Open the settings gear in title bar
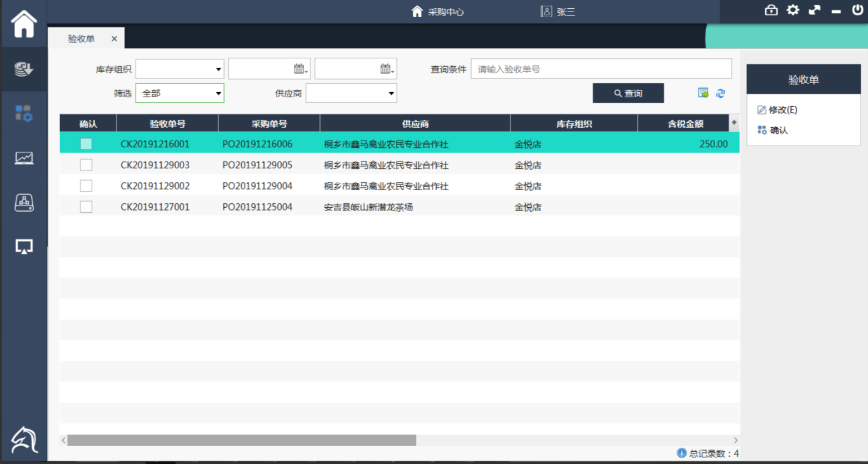Viewport: 868px width, 464px height. (793, 10)
